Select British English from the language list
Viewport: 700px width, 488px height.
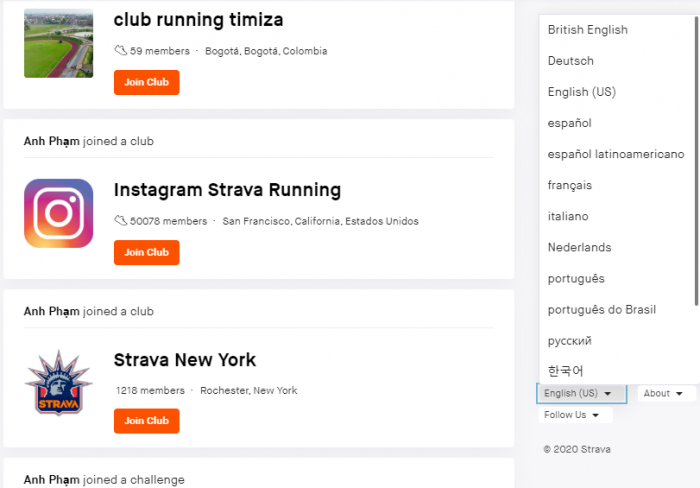pos(588,30)
